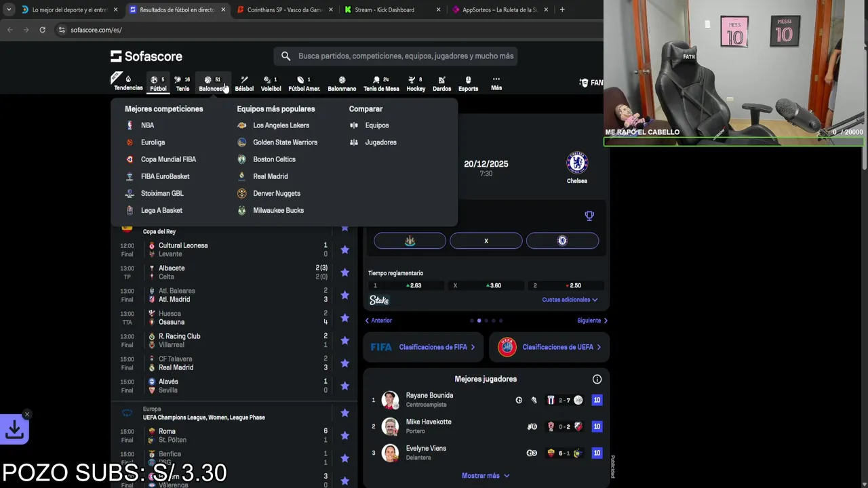
Task: Open the Tendencias sports category
Action: coord(128,83)
